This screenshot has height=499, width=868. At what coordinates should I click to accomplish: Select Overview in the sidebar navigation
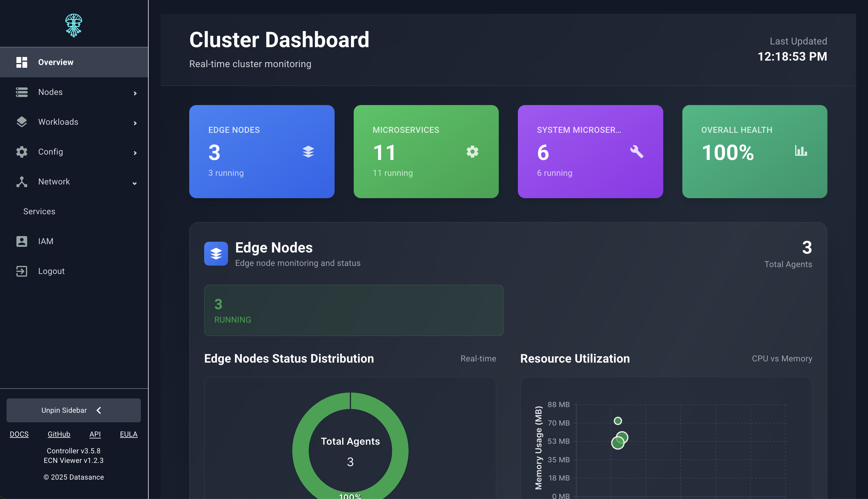pyautogui.click(x=56, y=62)
